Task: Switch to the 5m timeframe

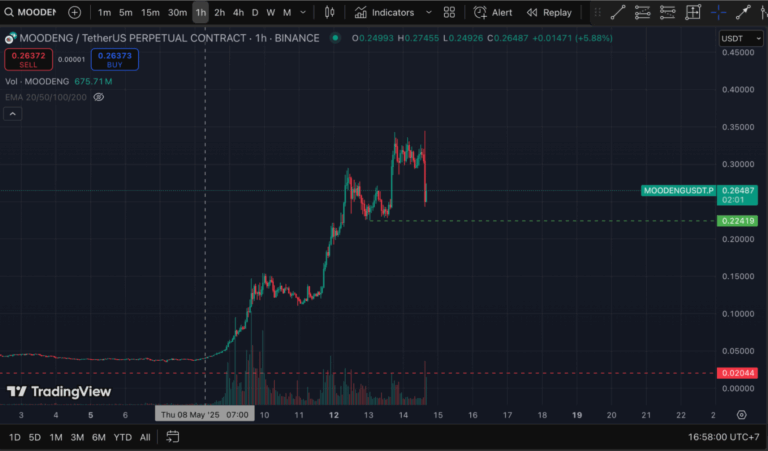Action: click(125, 13)
